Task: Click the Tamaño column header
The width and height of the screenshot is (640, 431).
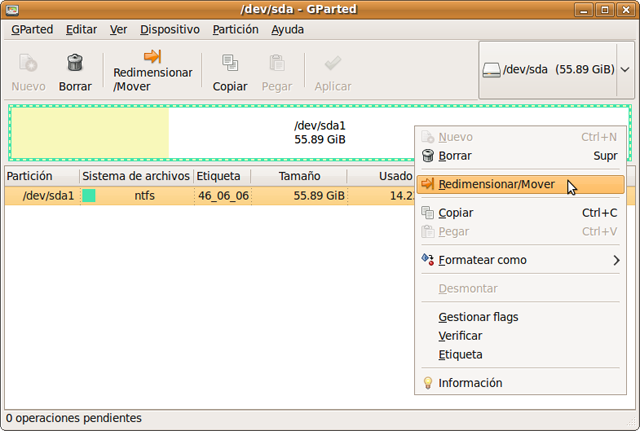Action: coord(300,176)
